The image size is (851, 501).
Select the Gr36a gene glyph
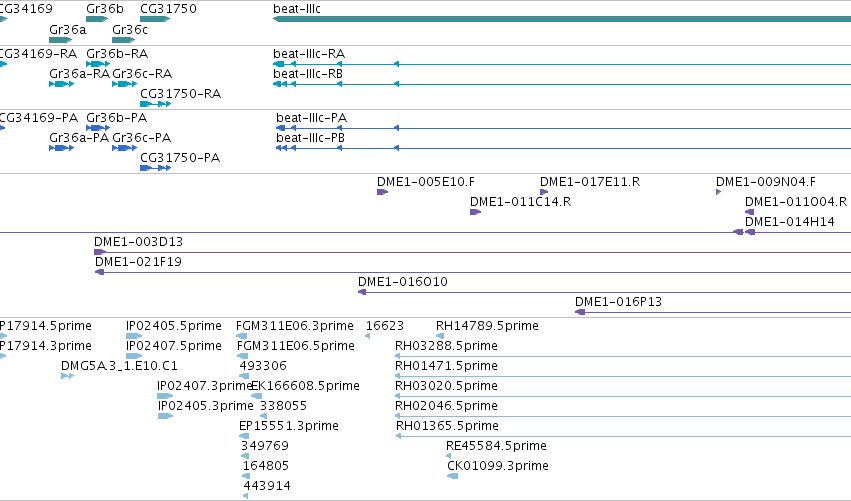pos(60,40)
